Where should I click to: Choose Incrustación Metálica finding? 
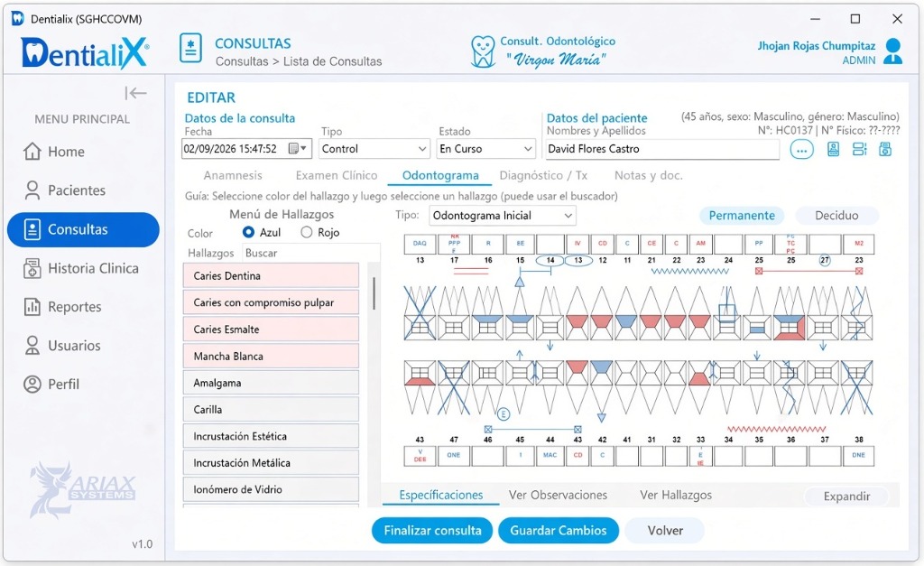click(271, 463)
